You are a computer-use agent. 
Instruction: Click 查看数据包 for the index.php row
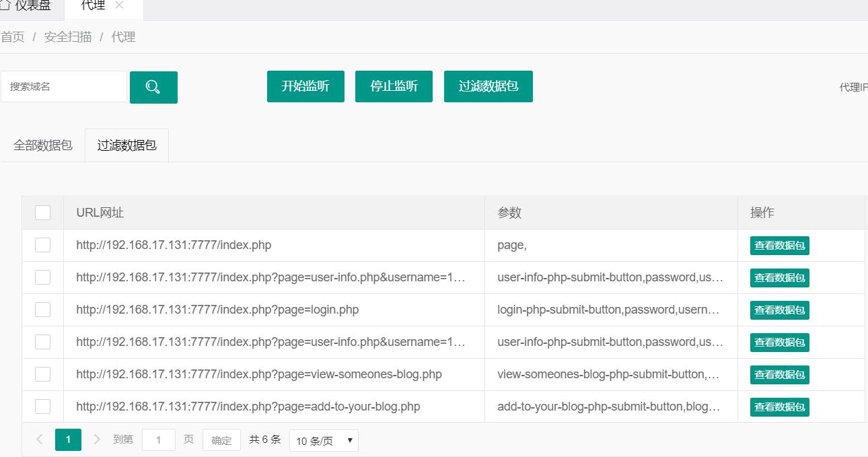click(x=779, y=246)
